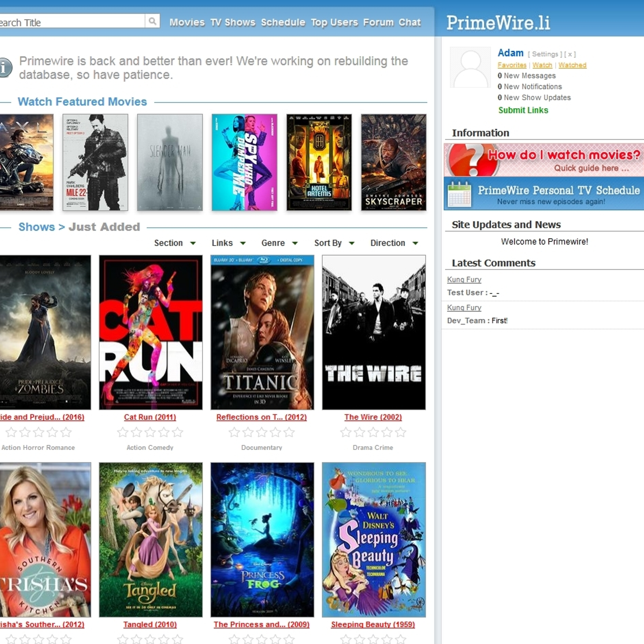Click the Sleeping Beauty poster image
The image size is (644, 644).
(374, 540)
